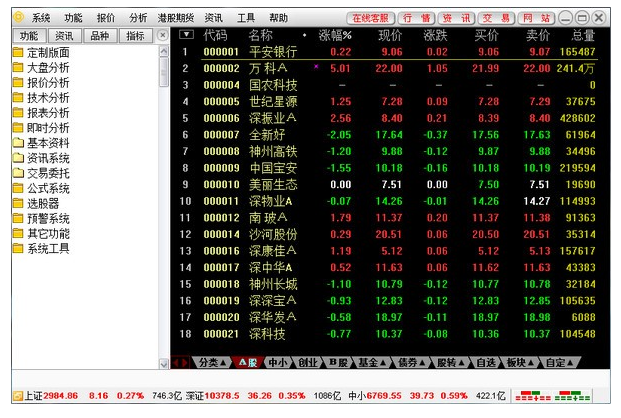The height and width of the screenshot is (418, 621).
Task: Click the 在线客服 button
Action: click(x=371, y=18)
